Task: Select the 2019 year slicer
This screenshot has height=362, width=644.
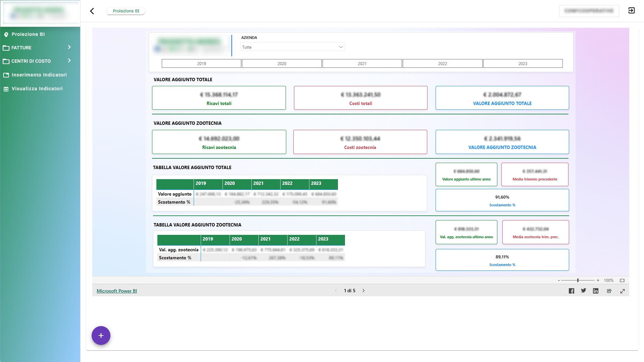Action: pyautogui.click(x=201, y=63)
